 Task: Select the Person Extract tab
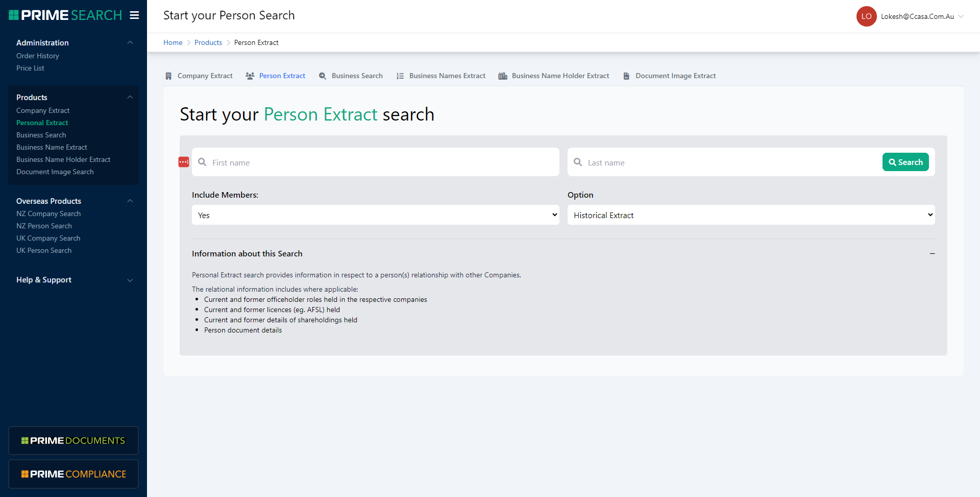pyautogui.click(x=276, y=76)
